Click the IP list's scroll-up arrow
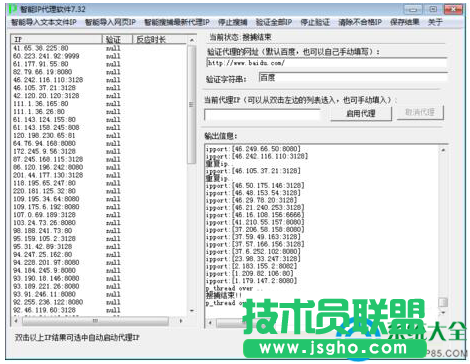The width and height of the screenshot is (470, 364). click(x=191, y=40)
